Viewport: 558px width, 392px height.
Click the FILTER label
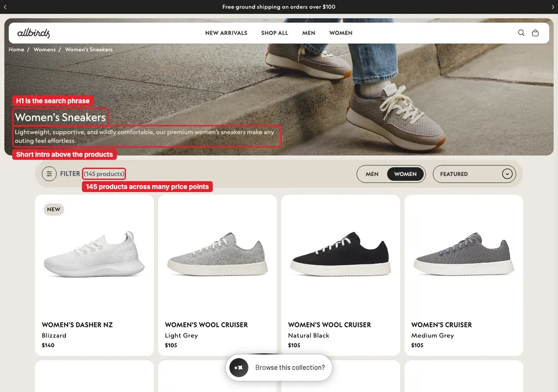70,173
